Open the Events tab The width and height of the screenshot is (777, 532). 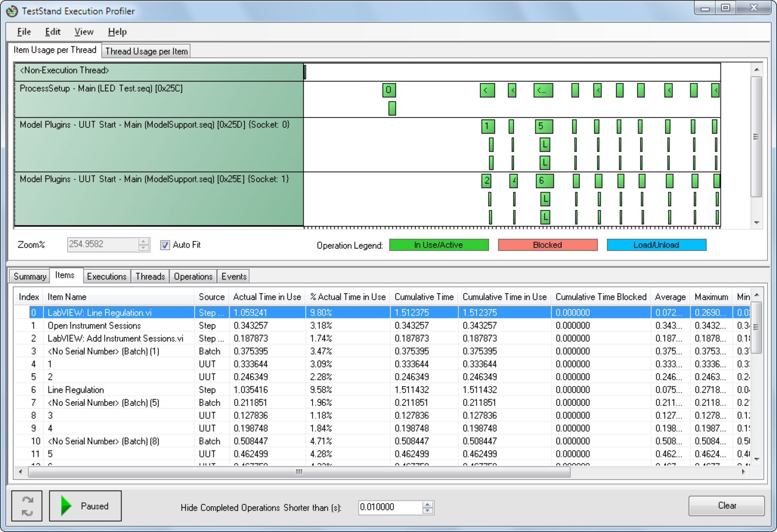[234, 276]
